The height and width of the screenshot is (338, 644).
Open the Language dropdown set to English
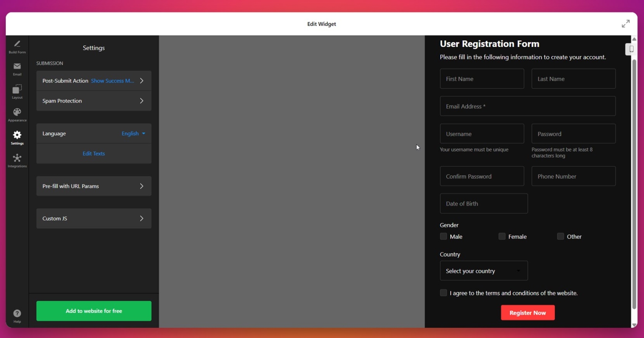[133, 133]
